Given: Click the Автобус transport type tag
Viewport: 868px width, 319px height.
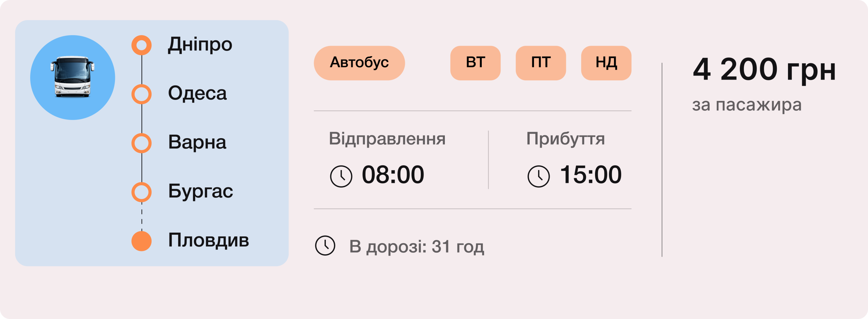Looking at the screenshot, I should (x=359, y=63).
